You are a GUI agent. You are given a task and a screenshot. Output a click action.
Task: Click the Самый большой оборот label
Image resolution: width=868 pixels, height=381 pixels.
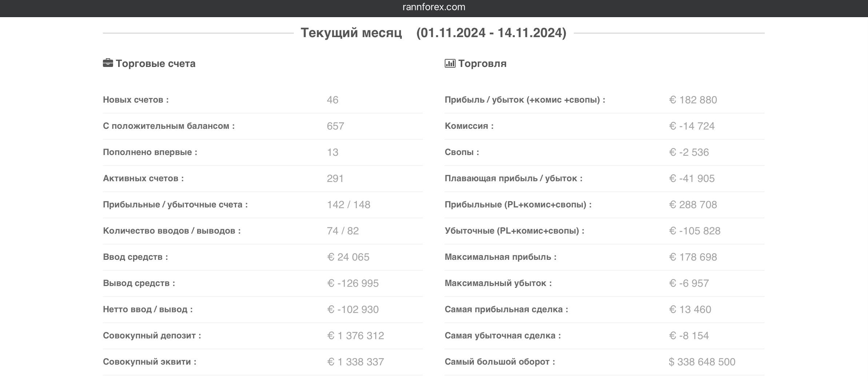[500, 362]
